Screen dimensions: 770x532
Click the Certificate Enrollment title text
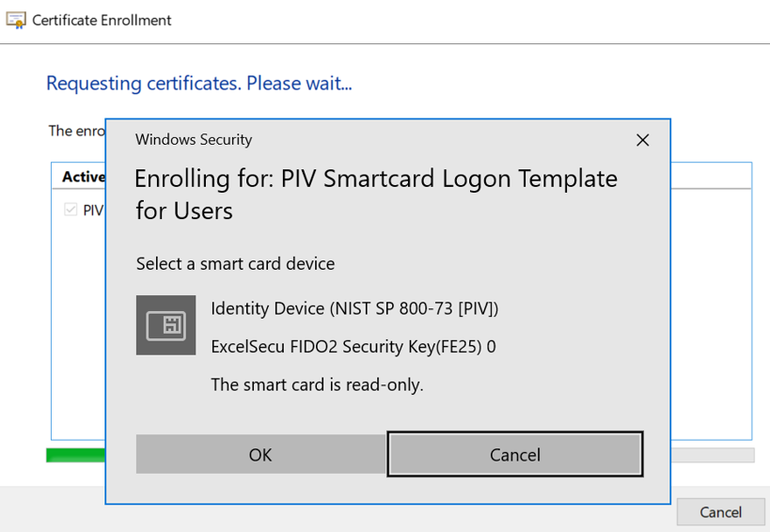pyautogui.click(x=102, y=20)
